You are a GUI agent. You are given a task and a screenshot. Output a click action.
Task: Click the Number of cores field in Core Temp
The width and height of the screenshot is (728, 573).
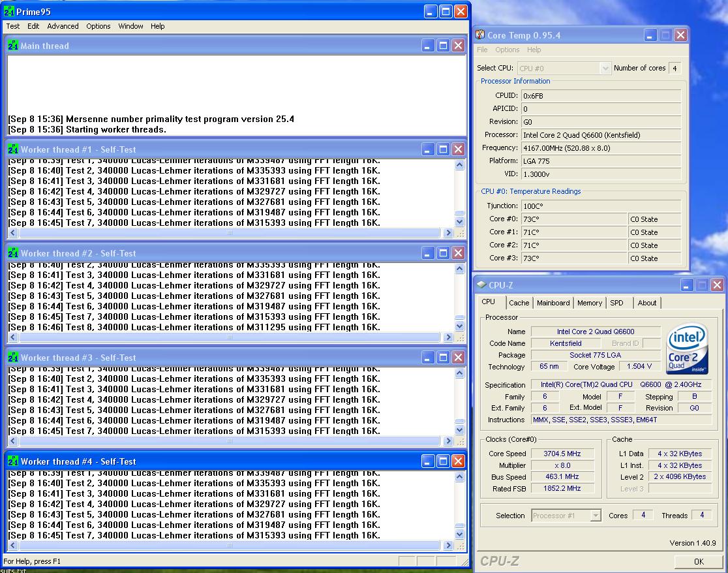(675, 69)
